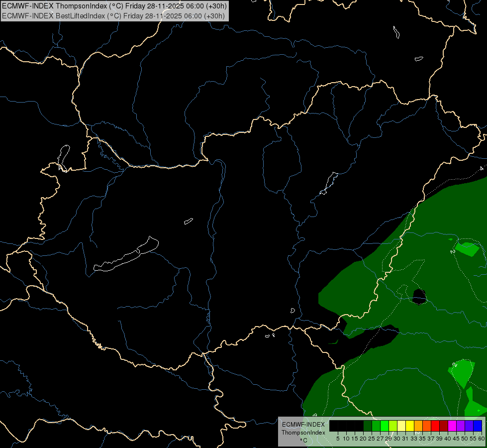Click the medium green 25–27 legend swatch

pos(376,426)
